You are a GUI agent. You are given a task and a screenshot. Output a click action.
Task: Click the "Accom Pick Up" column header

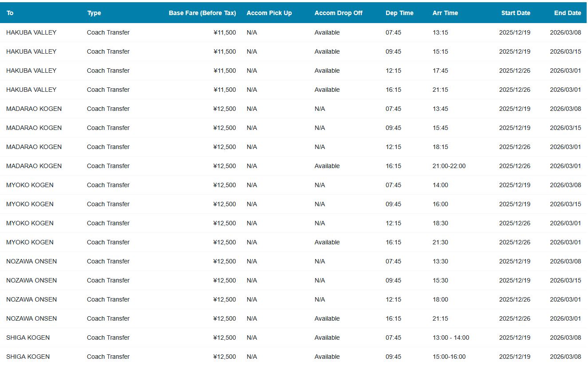pyautogui.click(x=269, y=13)
